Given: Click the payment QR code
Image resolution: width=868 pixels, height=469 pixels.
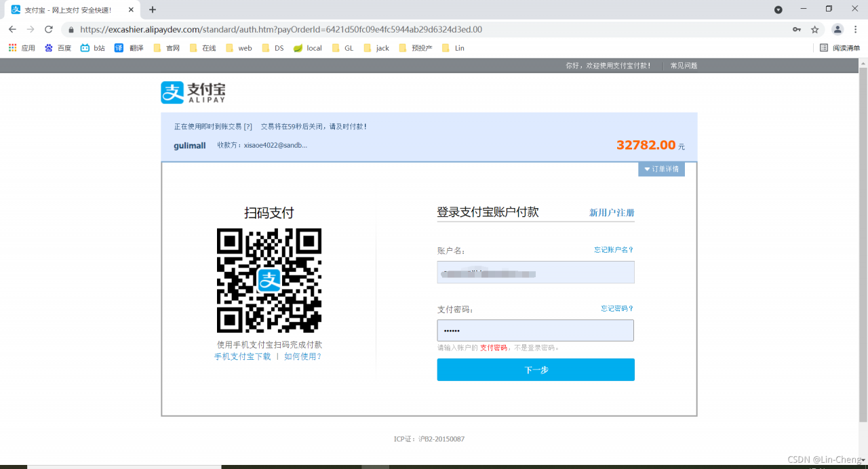Looking at the screenshot, I should point(269,281).
